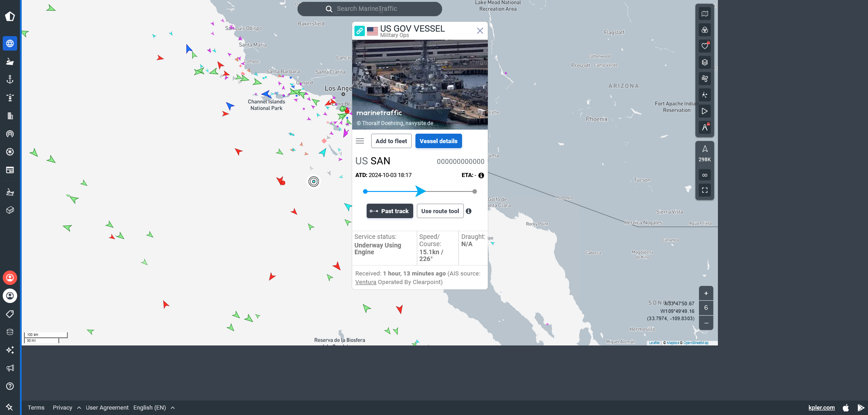Expand the Privacy footer dropdown

pyautogui.click(x=67, y=407)
